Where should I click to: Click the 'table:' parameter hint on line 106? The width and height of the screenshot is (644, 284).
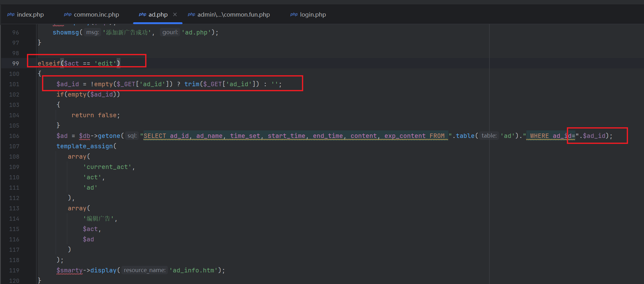489,136
